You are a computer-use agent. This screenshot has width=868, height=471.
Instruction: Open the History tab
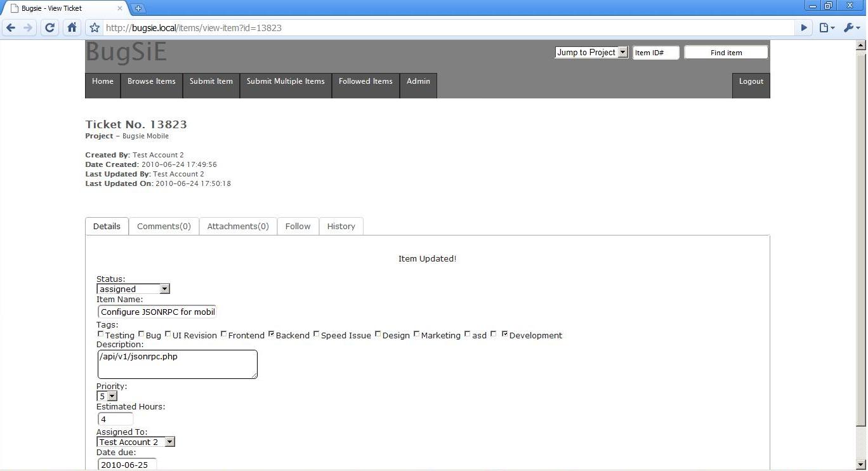[x=341, y=227]
